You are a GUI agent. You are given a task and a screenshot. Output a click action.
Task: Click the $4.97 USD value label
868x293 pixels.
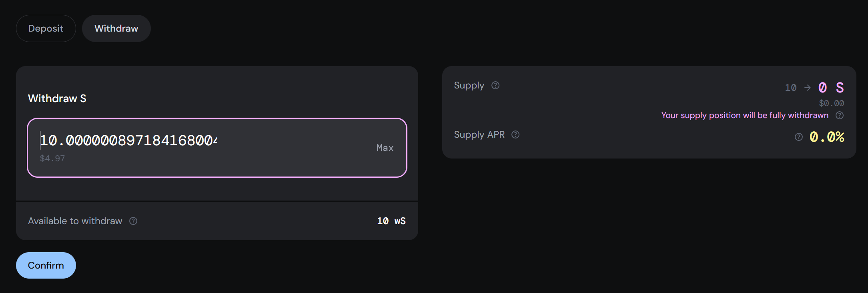pyautogui.click(x=52, y=158)
